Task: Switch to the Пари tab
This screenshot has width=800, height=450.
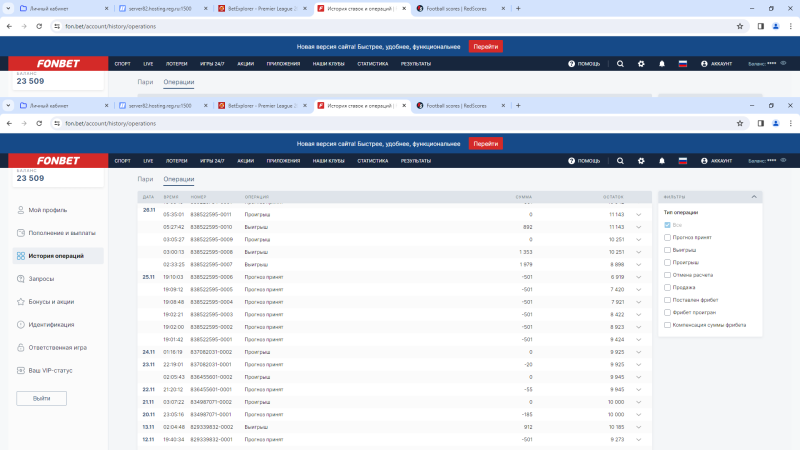Action: pos(145,178)
